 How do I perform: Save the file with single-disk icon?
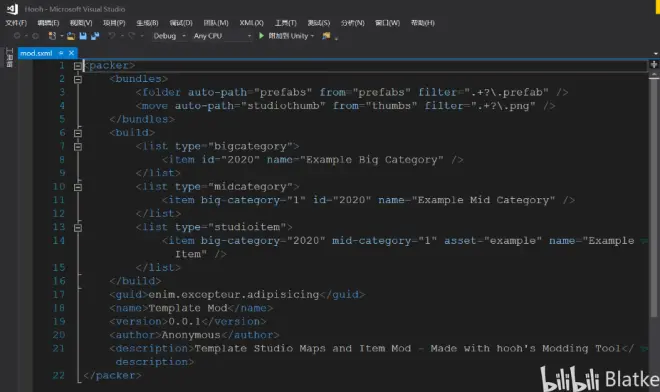pyautogui.click(x=83, y=36)
